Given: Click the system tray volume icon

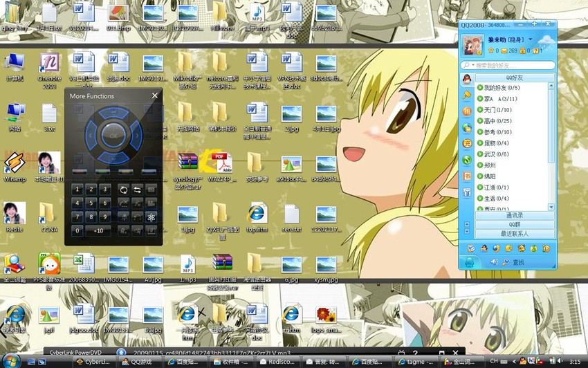Looking at the screenshot, I should click(x=560, y=361).
